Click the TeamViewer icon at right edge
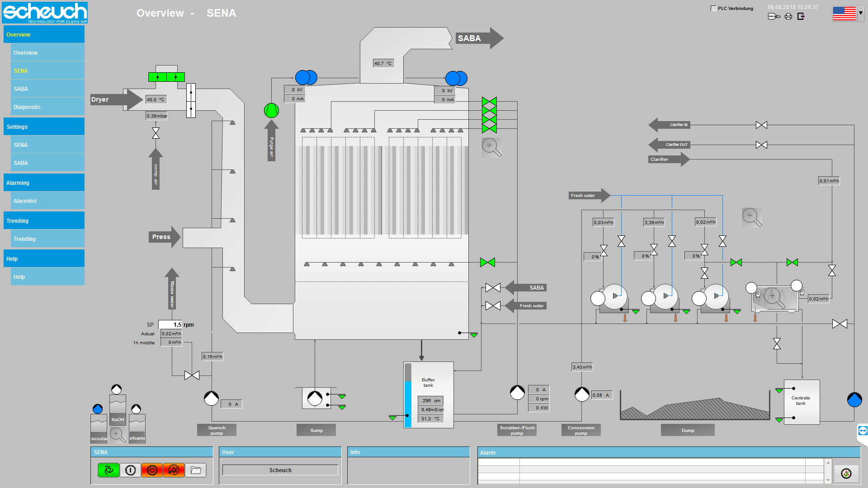The width and height of the screenshot is (868, 488). pos(863,431)
